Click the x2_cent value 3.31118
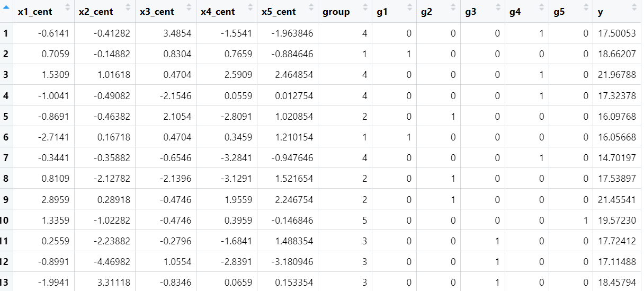Viewport: 644px width, 291px height. (x=114, y=283)
